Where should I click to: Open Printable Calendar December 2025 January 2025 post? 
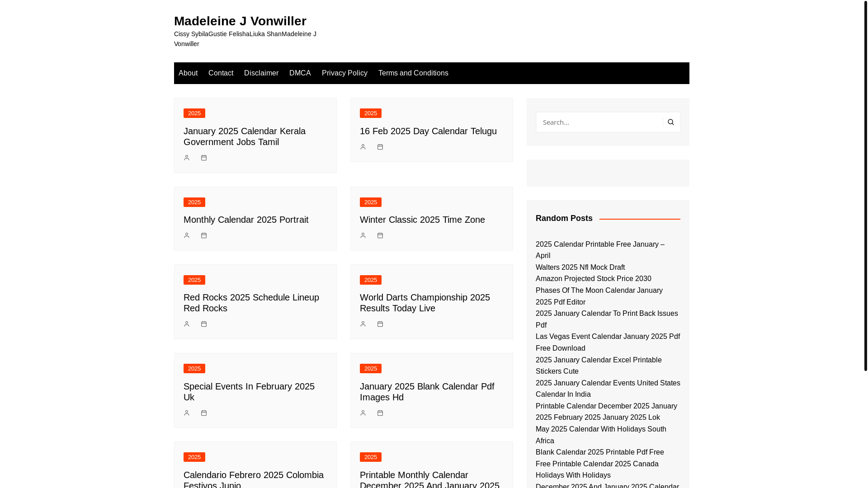(x=606, y=412)
